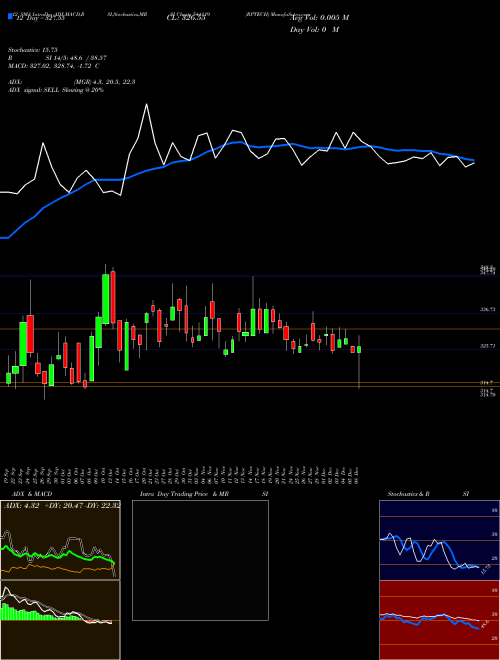Click the 'Stochastics & R' panel title
Viewport: 500px width, 660px height.
(409, 494)
